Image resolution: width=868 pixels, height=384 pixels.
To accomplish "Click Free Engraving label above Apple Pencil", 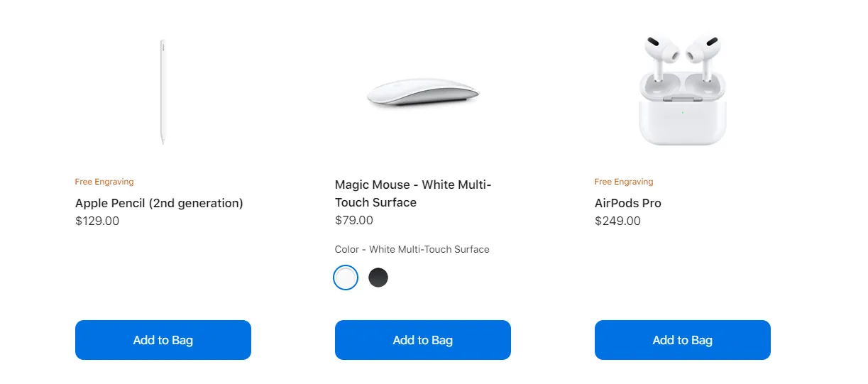I will [x=104, y=182].
